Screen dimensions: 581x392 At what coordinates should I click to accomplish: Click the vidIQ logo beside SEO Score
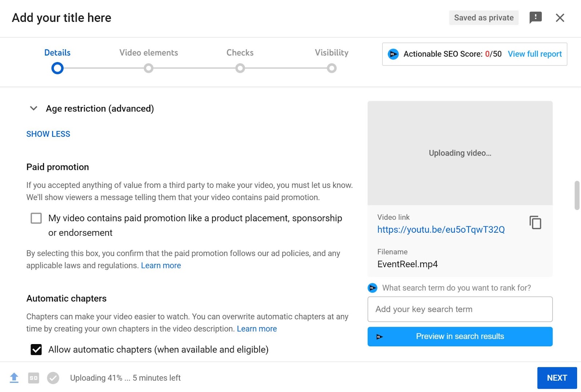[393, 54]
